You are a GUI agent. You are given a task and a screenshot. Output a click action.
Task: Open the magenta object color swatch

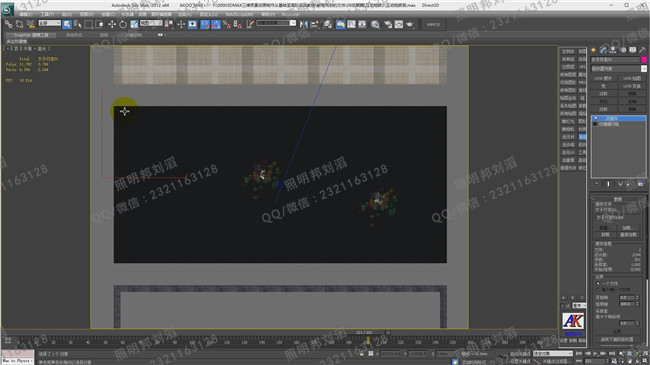644,60
